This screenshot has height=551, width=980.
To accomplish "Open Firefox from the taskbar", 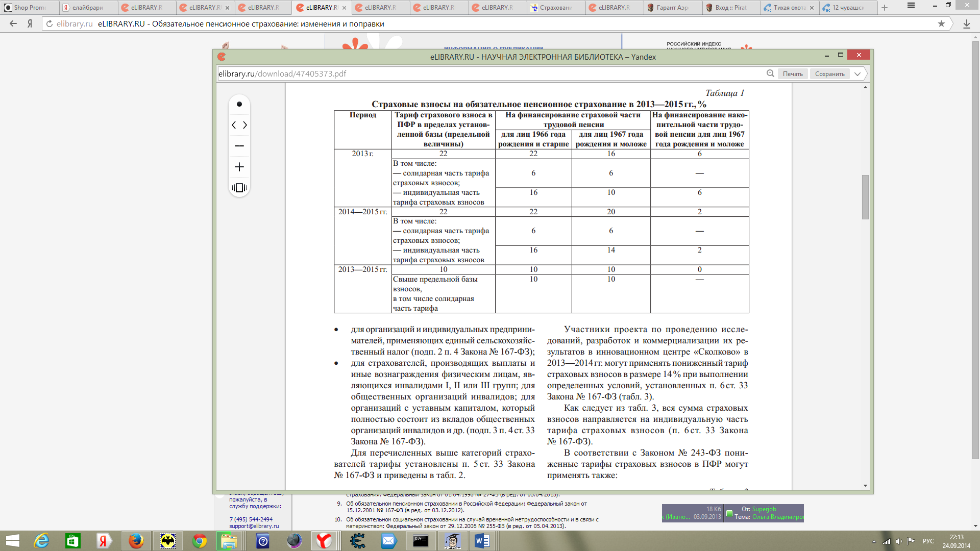I will [x=136, y=541].
